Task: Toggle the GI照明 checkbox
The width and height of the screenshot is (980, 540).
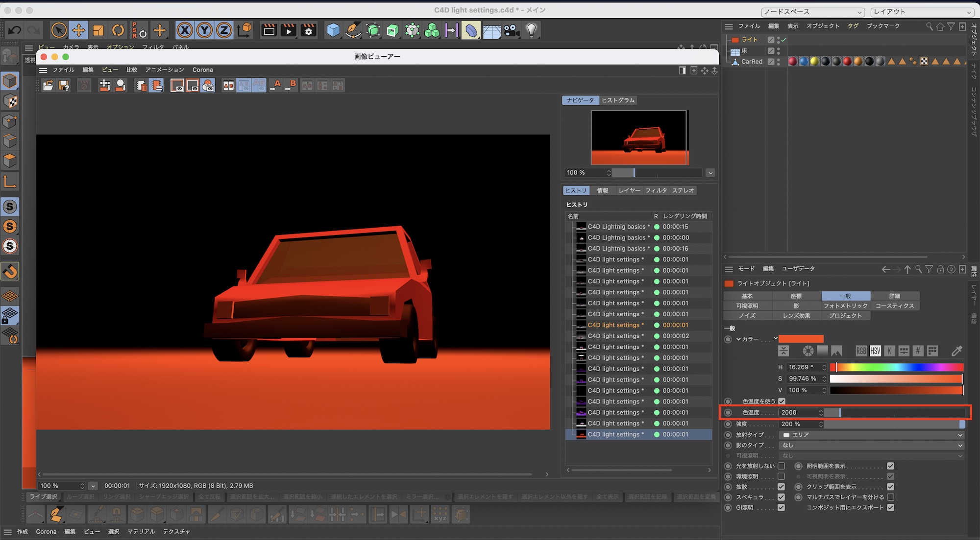Action: (782, 508)
